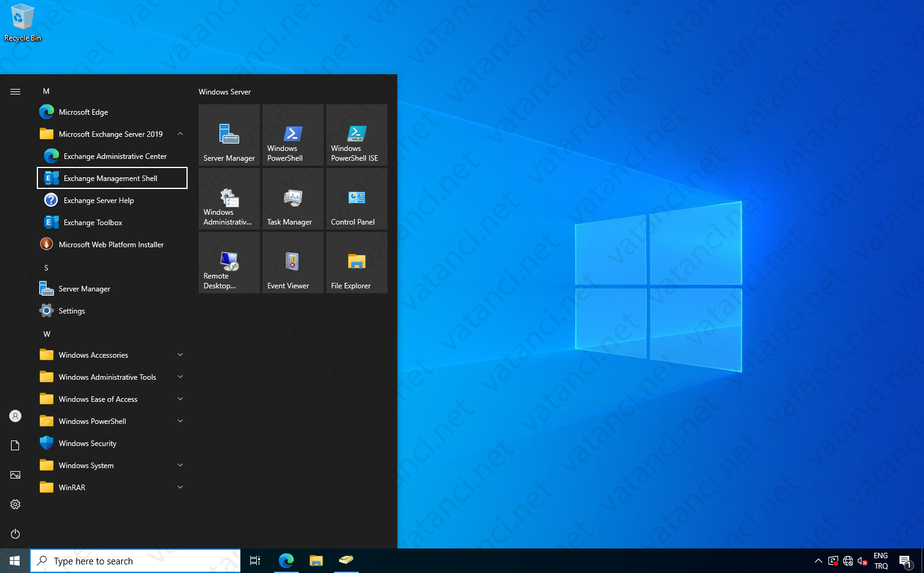Jump via the letter S header
Image resolution: width=924 pixels, height=573 pixels.
tap(46, 267)
